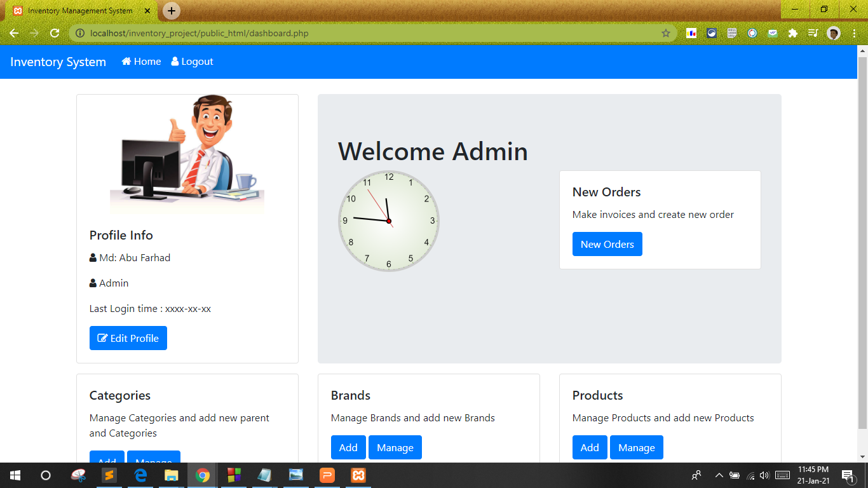Select the Inventory Management System tab
The image size is (868, 488).
[83, 10]
